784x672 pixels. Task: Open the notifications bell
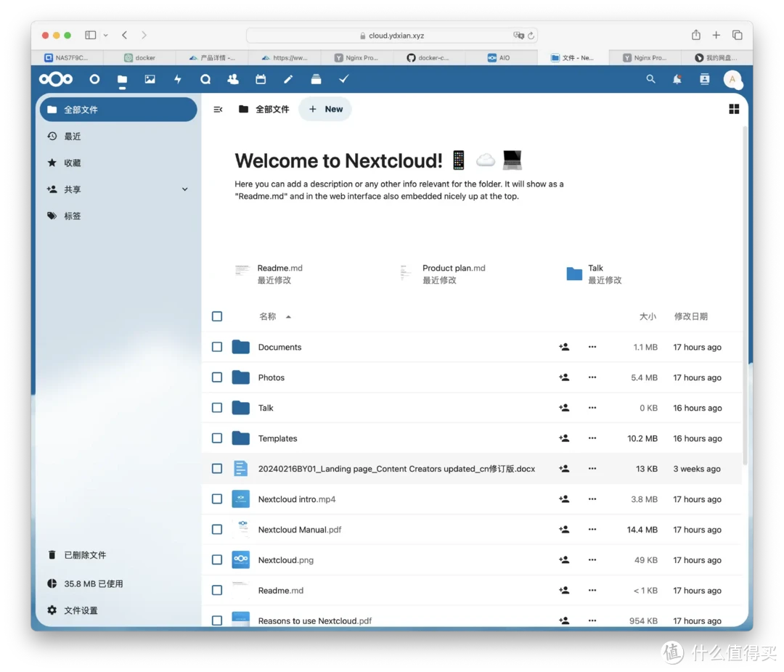point(677,79)
